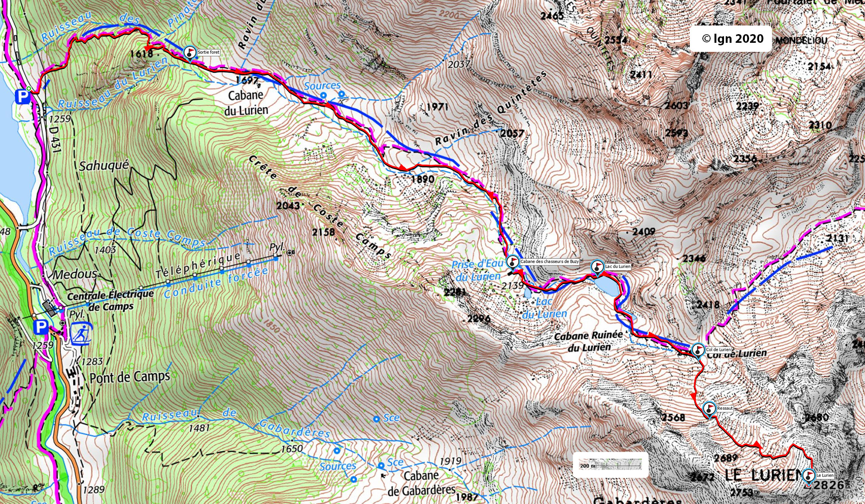865x504 pixels.
Task: Click the Sortie foret waypoint flag marker
Action: pos(189,54)
